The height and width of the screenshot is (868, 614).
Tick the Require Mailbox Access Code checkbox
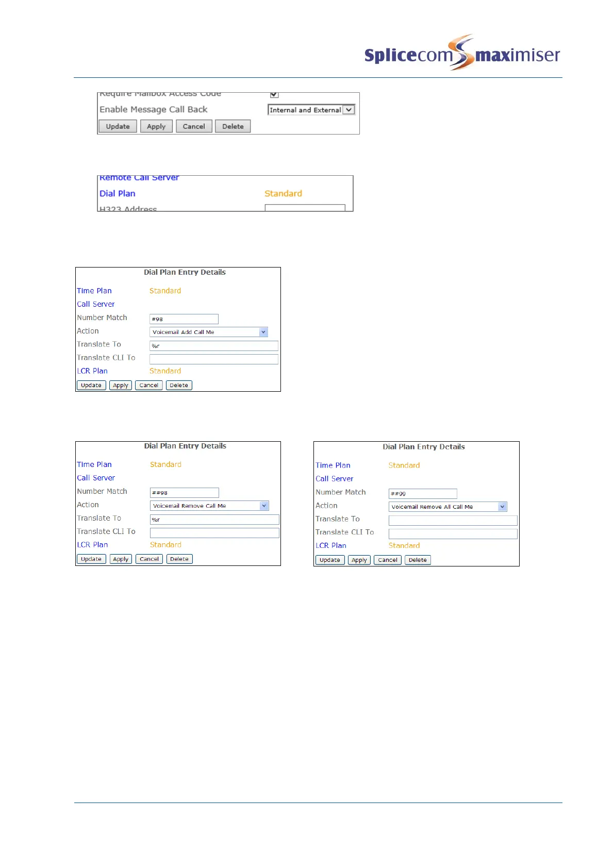click(274, 94)
